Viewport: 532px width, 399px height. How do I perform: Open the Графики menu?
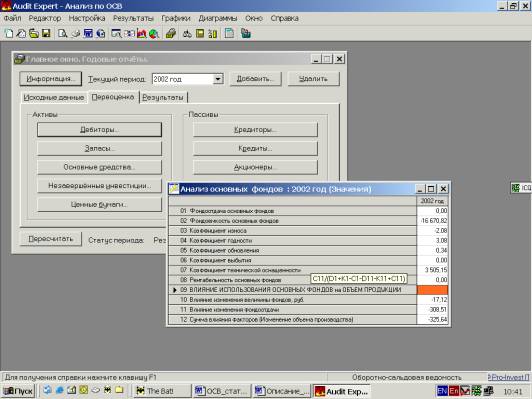(x=175, y=18)
